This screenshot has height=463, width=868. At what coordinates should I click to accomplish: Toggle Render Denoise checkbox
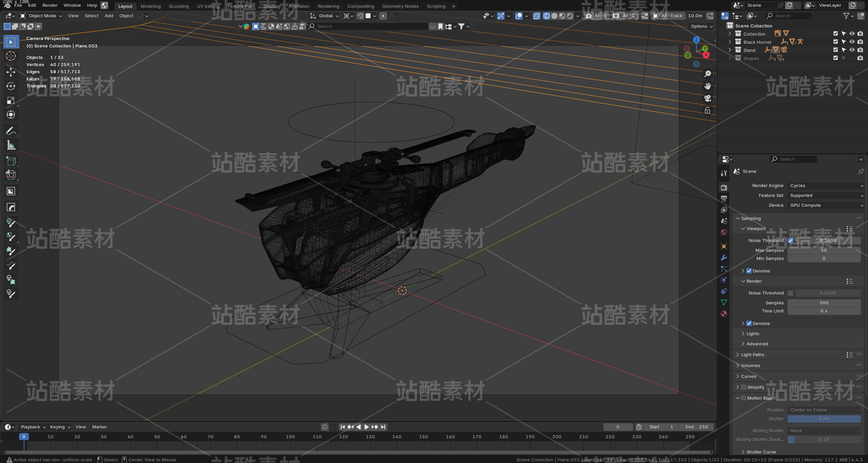pos(749,323)
